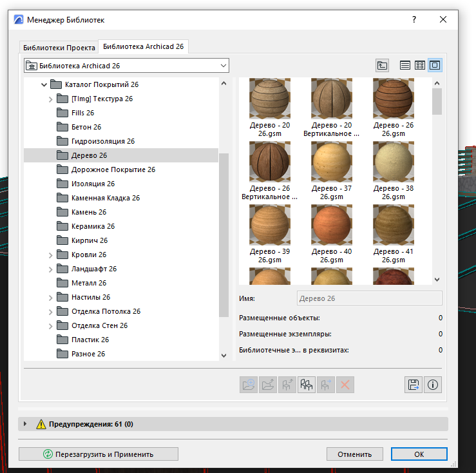Click the save library export icon

tap(413, 385)
